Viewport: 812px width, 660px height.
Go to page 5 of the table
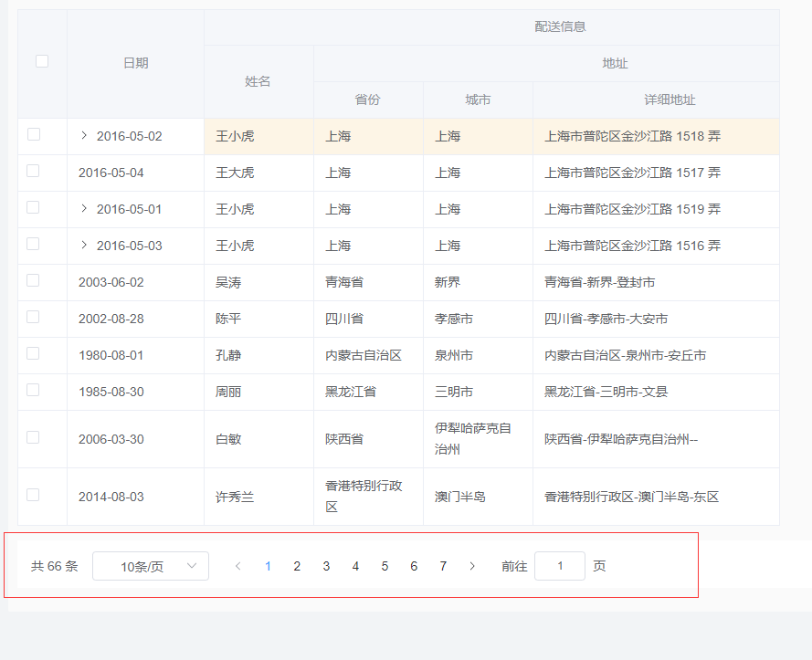[x=385, y=566]
